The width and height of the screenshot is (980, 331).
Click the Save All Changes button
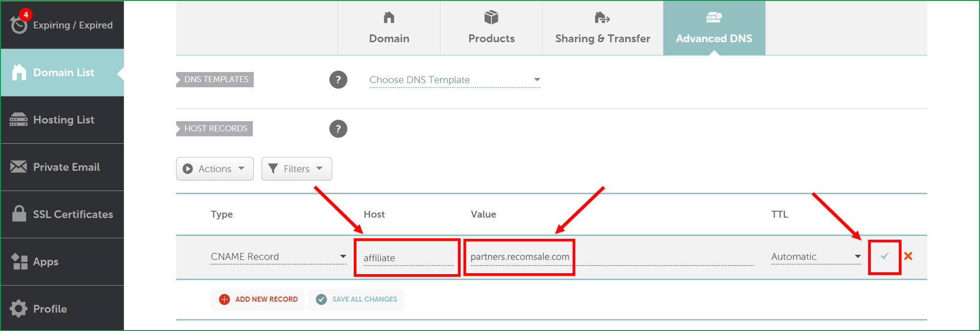pyautogui.click(x=356, y=299)
